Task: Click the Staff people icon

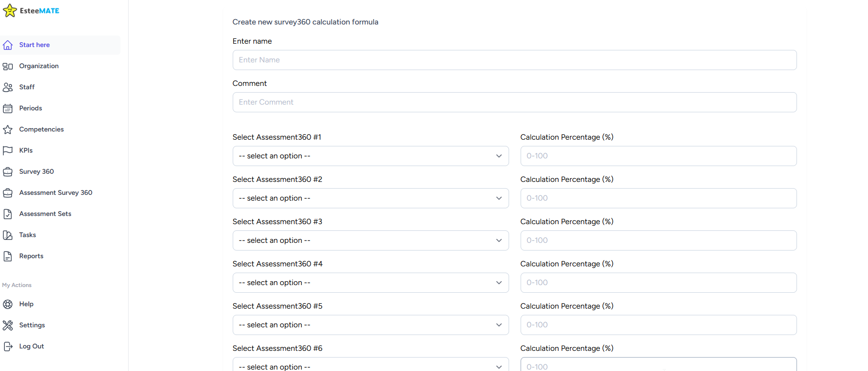Action: pos(8,87)
